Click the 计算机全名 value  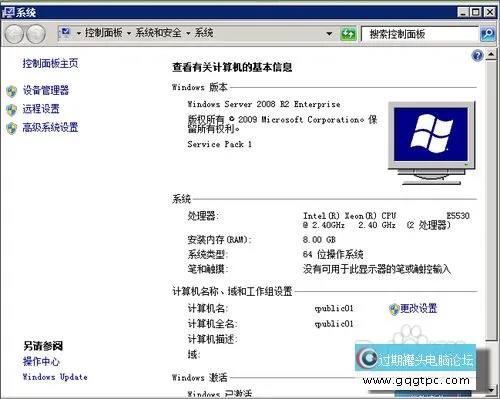334,324
